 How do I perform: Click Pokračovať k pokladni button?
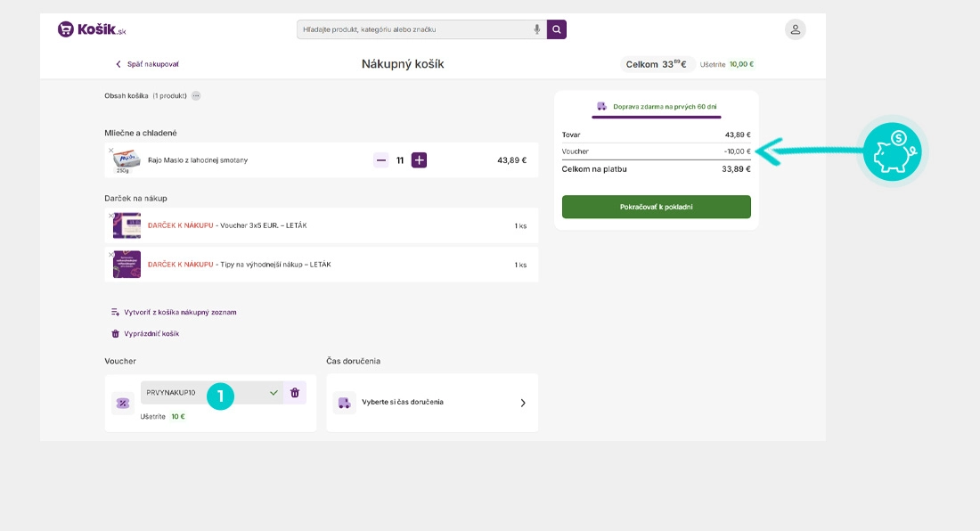point(657,207)
